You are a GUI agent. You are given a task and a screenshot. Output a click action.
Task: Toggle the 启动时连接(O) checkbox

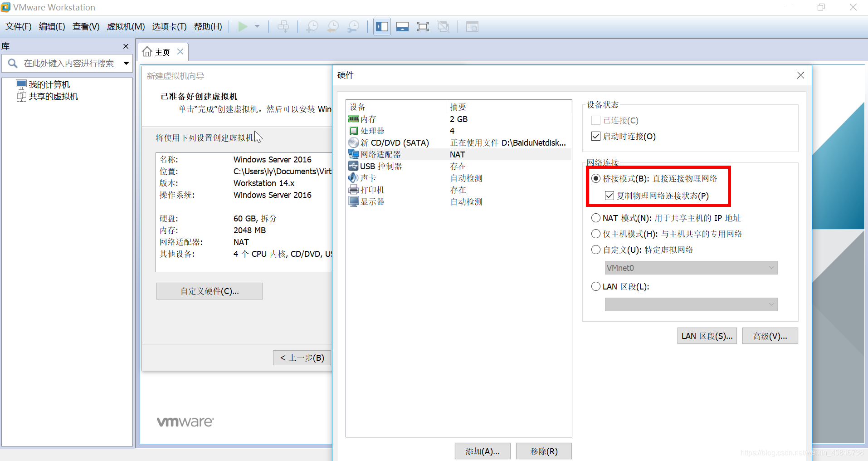click(596, 136)
